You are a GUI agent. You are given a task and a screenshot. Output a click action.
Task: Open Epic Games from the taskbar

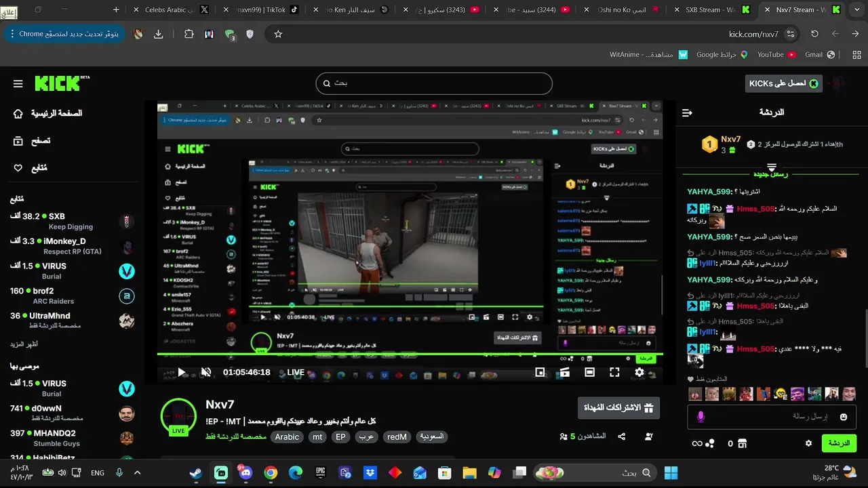click(x=320, y=473)
